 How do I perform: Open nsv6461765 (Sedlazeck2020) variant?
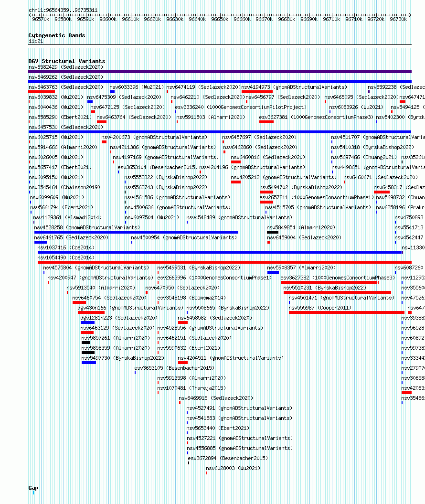(71, 237)
